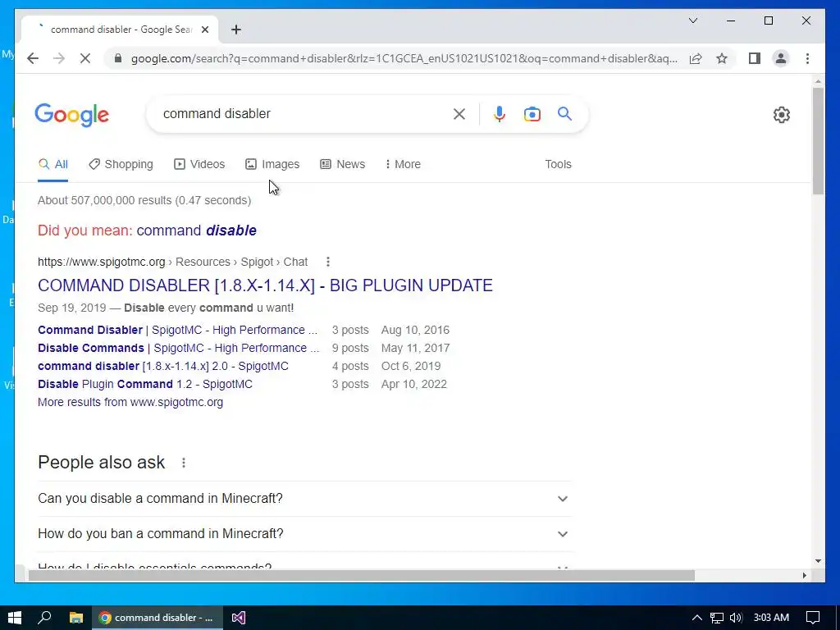Image resolution: width=840 pixels, height=630 pixels.
Task: Open the Windows Start menu
Action: pos(15,618)
